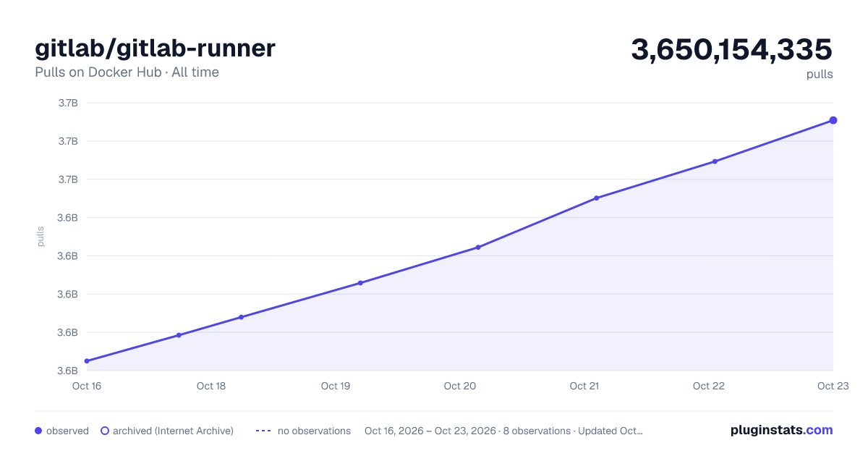Select the 'Pulls on Docker Hub · All time' subtitle
Screen dimensions: 868x456
click(x=127, y=72)
